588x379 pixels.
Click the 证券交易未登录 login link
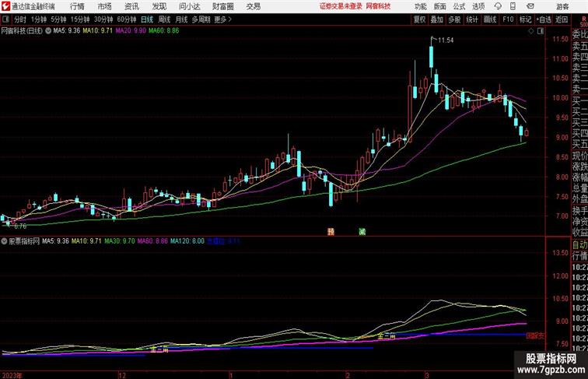pos(341,6)
